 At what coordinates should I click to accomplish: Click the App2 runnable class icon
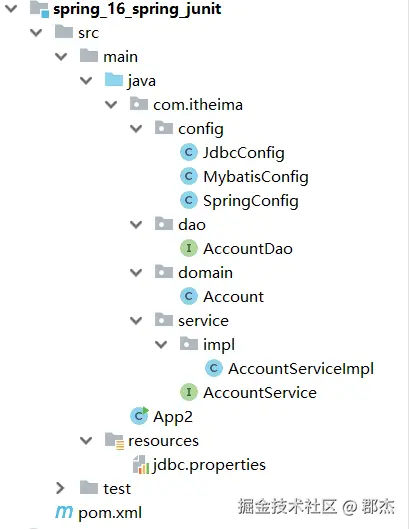(139, 416)
